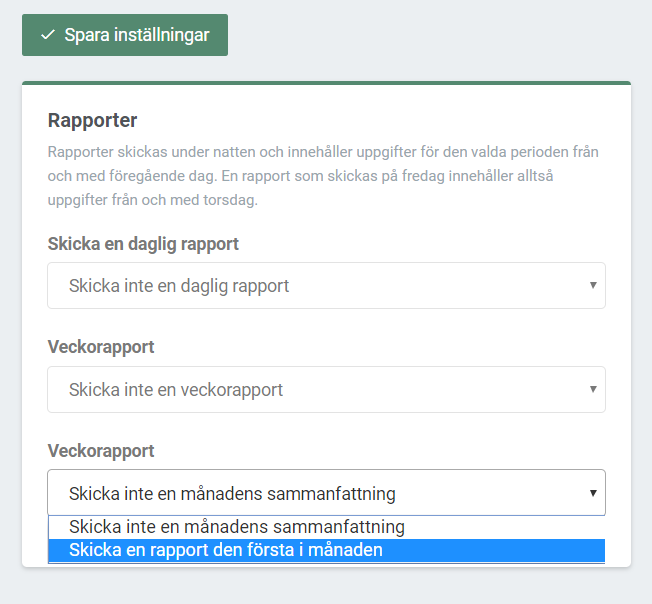Click the Rapporter heading
The image size is (652, 604).
92,121
